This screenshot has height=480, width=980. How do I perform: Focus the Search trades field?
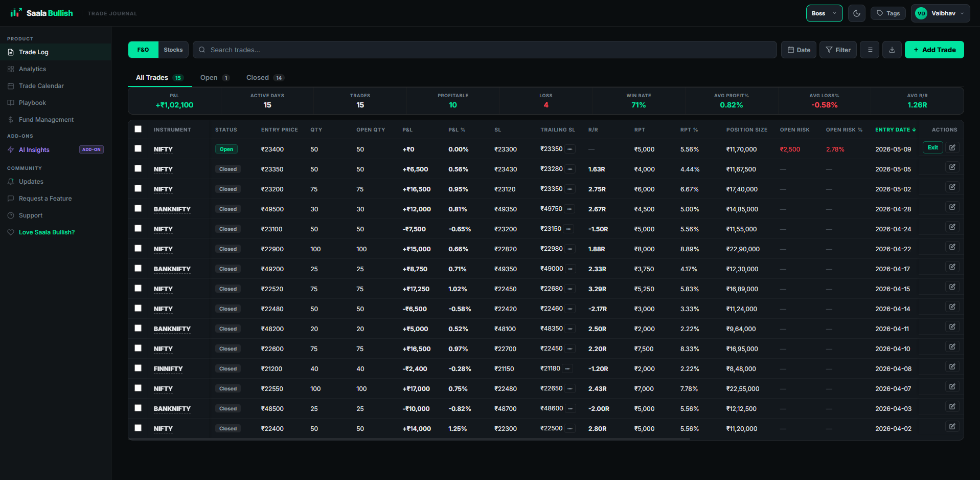pyautogui.click(x=485, y=50)
